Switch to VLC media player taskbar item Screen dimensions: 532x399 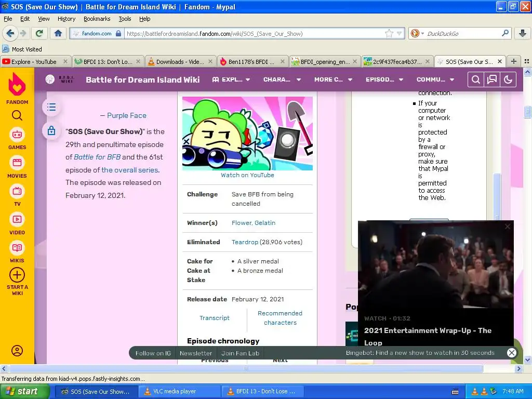tap(179, 391)
